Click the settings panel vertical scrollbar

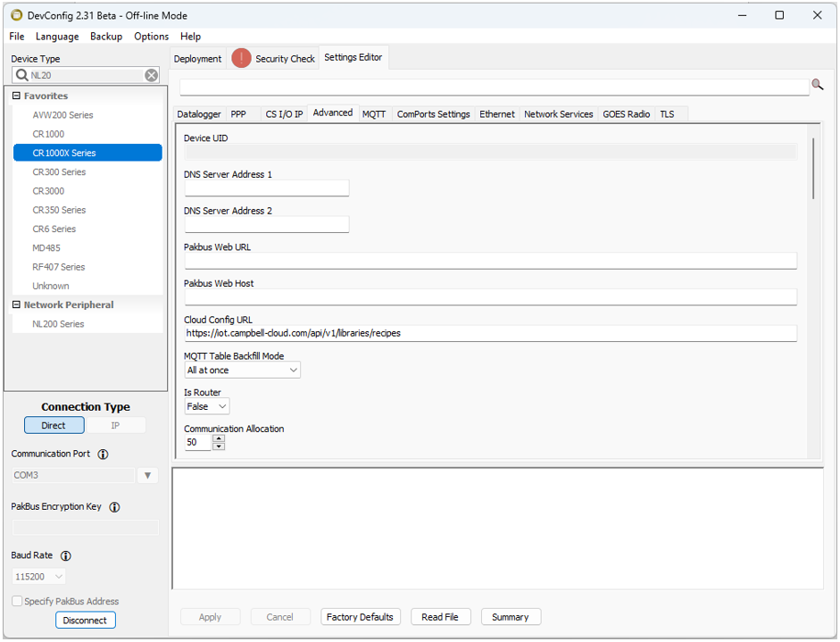pos(813,169)
